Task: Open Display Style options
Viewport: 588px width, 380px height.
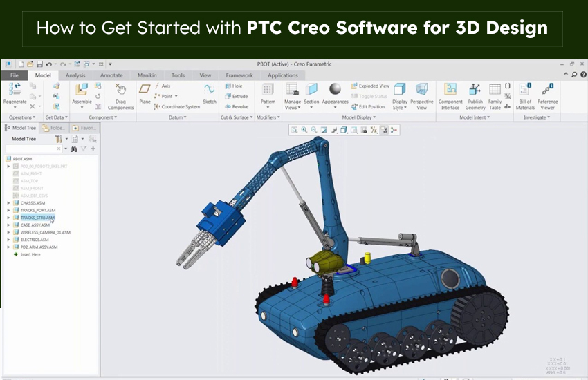Action: point(400,97)
